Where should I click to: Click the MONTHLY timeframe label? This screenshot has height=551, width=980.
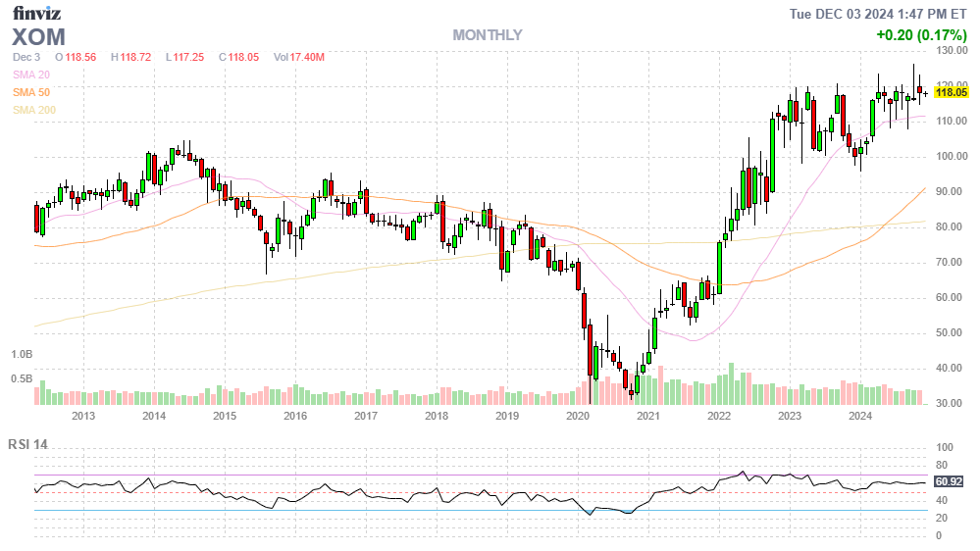(487, 35)
